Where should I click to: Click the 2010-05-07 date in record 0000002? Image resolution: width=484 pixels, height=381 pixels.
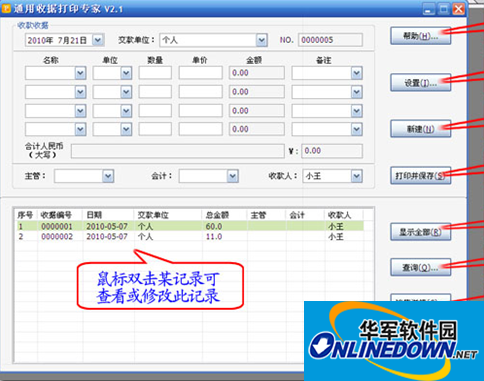[107, 237]
